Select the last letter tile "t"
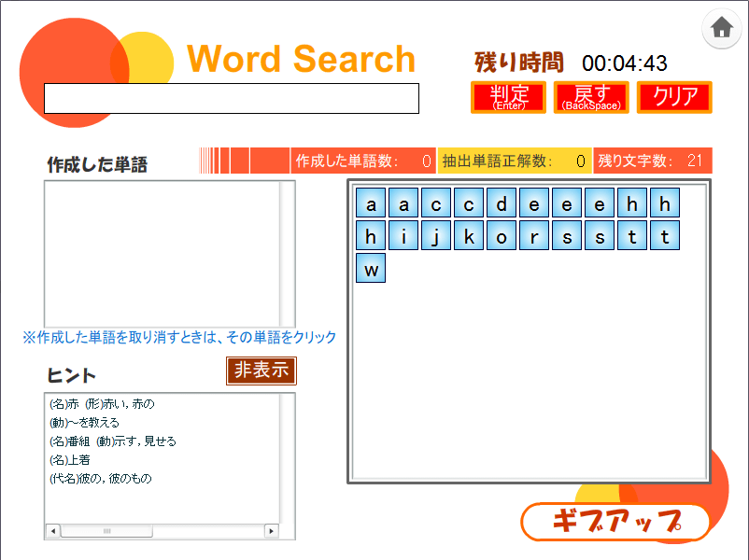Image resolution: width=749 pixels, height=560 pixels. (665, 235)
